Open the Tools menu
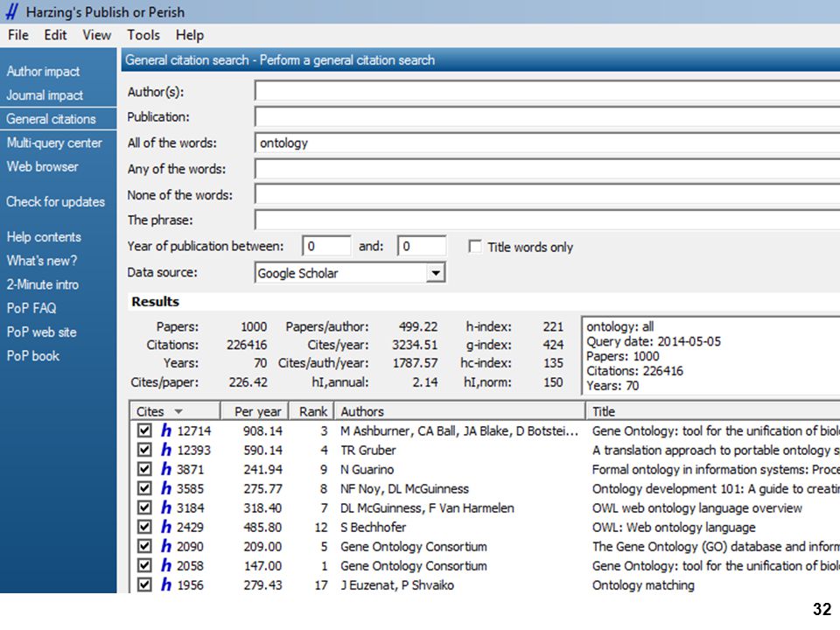The height and width of the screenshot is (630, 840). 143,35
